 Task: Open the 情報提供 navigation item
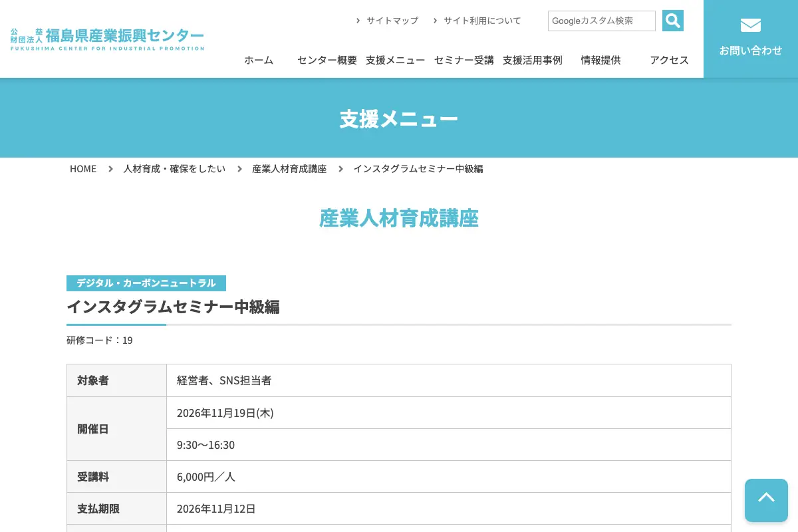[601, 60]
